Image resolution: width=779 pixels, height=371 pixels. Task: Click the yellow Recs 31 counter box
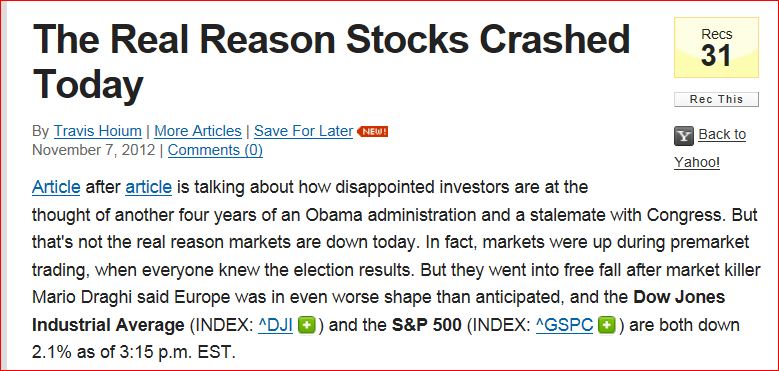pyautogui.click(x=716, y=48)
